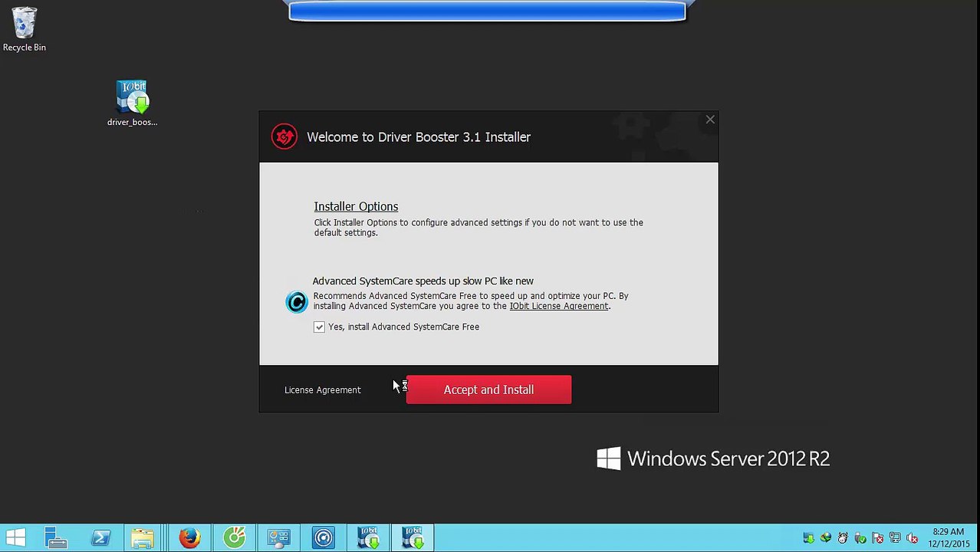The image size is (980, 552).
Task: Open the Recycle Bin desktop icon
Action: (x=25, y=29)
